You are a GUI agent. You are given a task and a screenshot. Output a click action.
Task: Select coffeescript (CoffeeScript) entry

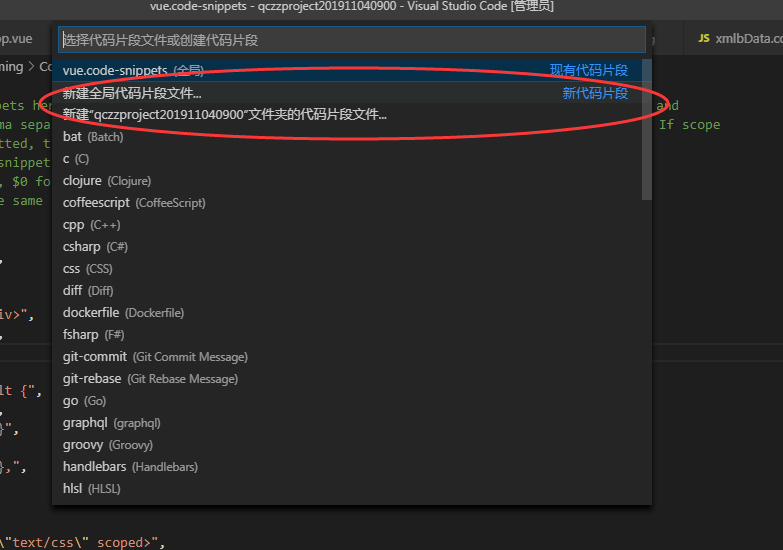click(x=347, y=203)
